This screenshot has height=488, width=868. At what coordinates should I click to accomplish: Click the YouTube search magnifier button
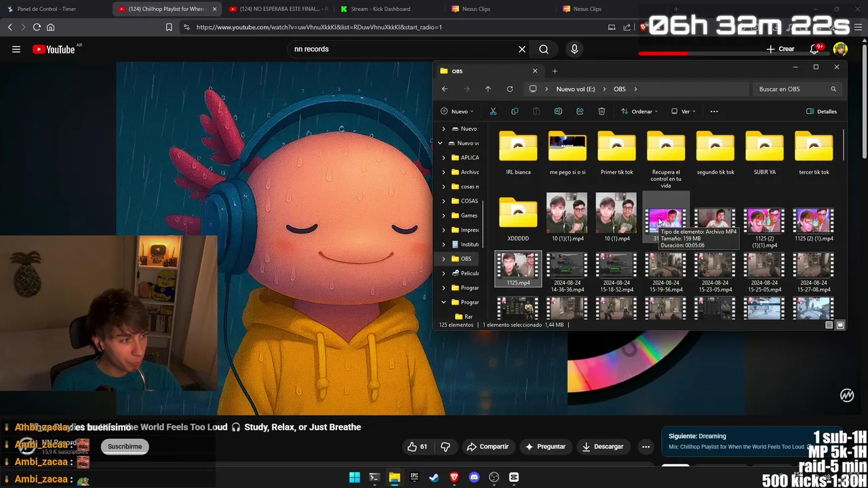coord(544,49)
